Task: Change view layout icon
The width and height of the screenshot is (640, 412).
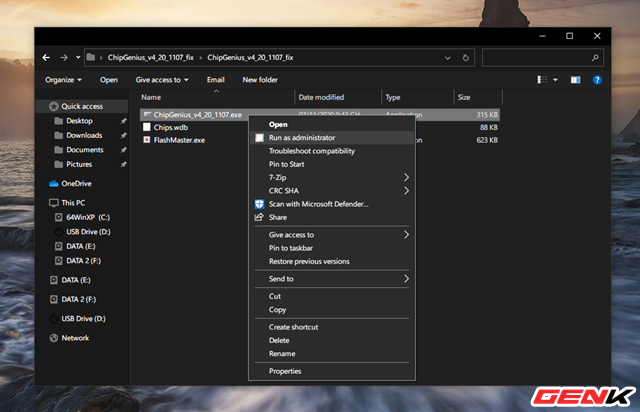Action: [542, 80]
